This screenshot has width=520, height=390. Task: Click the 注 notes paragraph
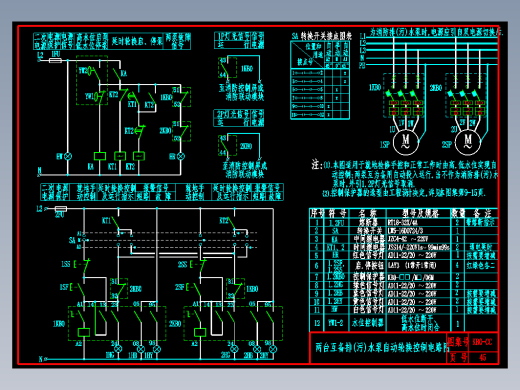[x=404, y=178]
